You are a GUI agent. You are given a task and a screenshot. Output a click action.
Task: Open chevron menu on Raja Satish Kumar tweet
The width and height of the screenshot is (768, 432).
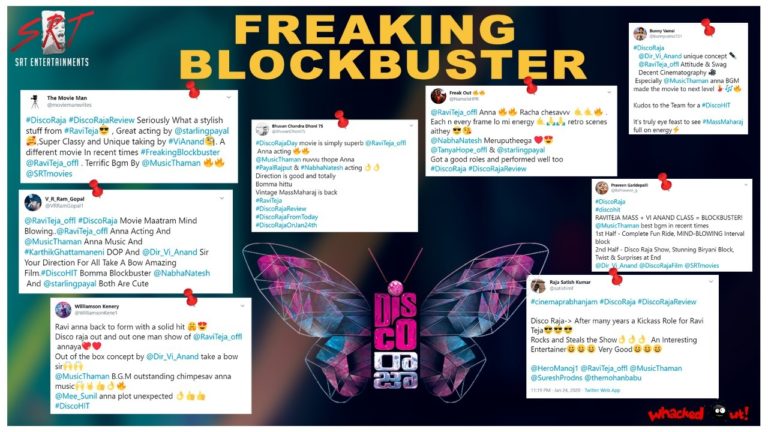click(x=711, y=281)
